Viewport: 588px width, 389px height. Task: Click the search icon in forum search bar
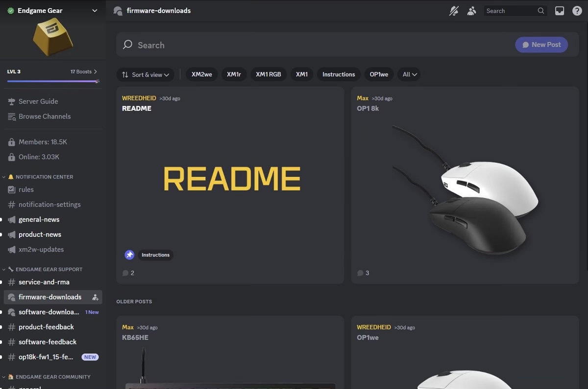point(127,45)
